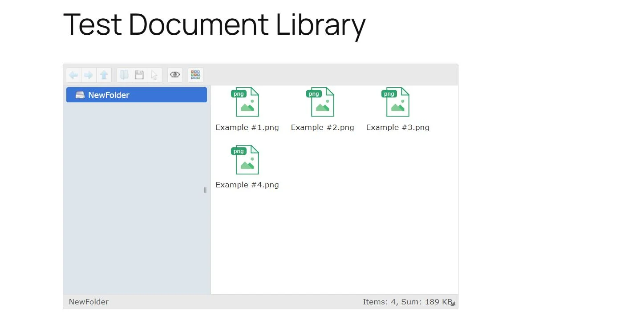Click the folder drive icon beside NewFolder

tap(80, 94)
